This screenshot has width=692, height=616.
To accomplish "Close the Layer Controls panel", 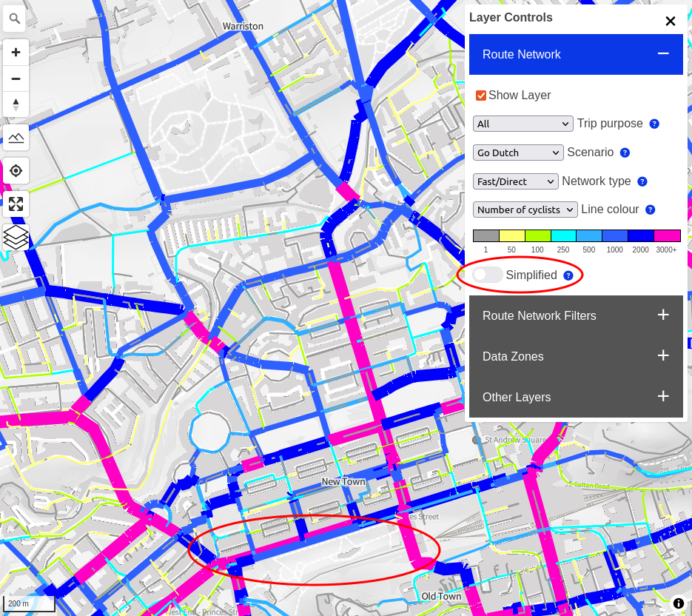I will click(671, 21).
